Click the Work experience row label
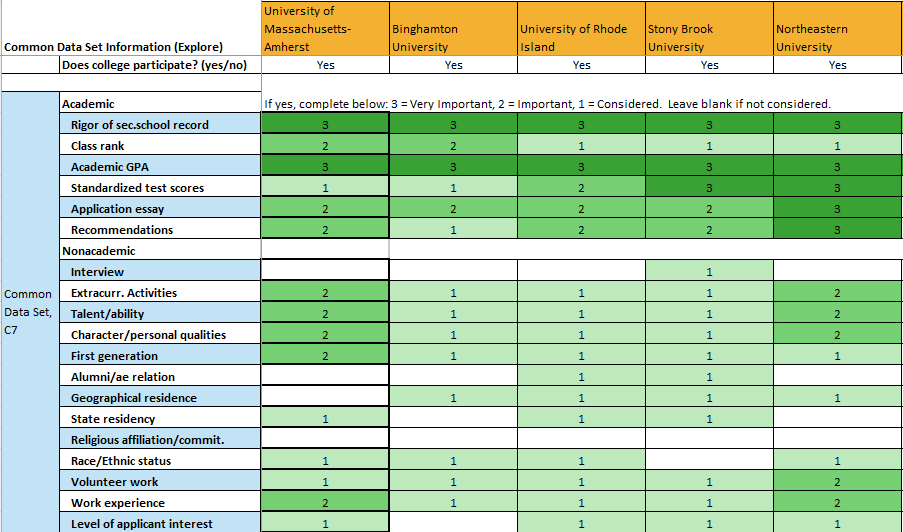The height and width of the screenshot is (532, 903). (160, 503)
